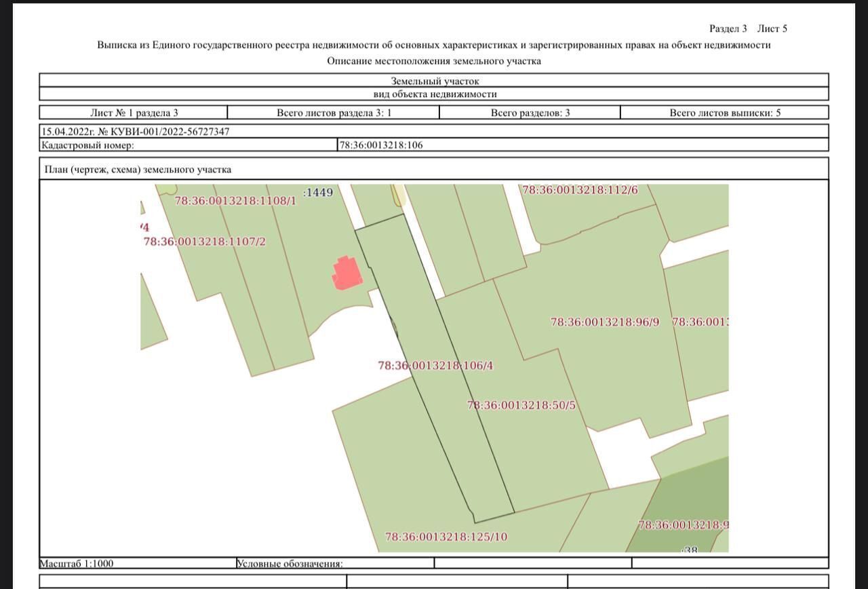Select the cell "Лист № 1 раздела 3"
Screen dimensions: 868x589
[134, 113]
